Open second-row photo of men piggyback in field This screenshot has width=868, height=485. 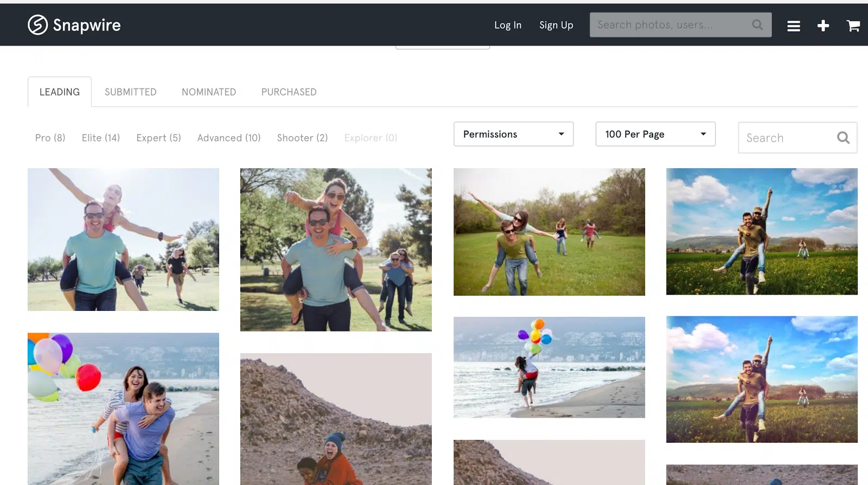[x=762, y=379]
